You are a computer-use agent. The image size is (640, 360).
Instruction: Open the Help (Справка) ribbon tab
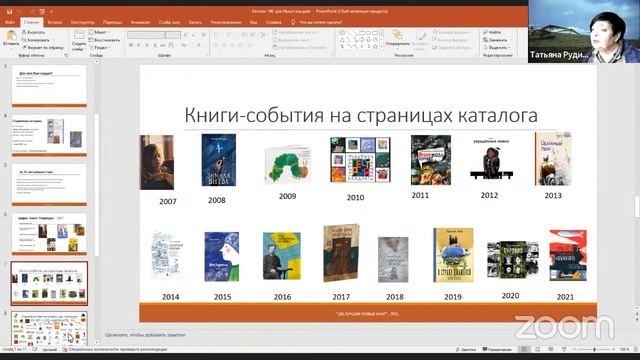273,22
